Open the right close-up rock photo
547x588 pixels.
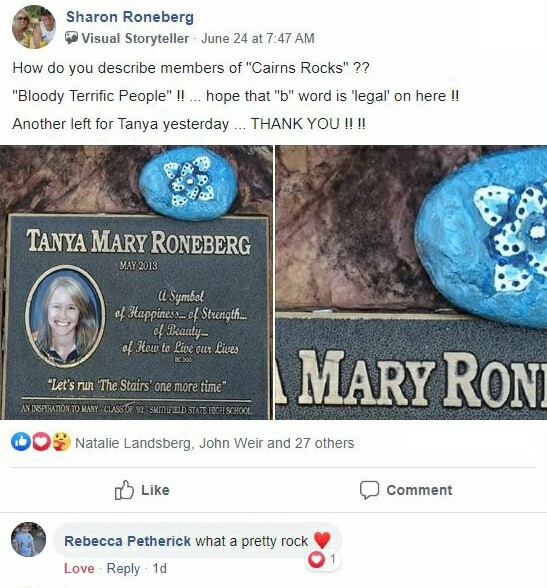[x=411, y=282]
